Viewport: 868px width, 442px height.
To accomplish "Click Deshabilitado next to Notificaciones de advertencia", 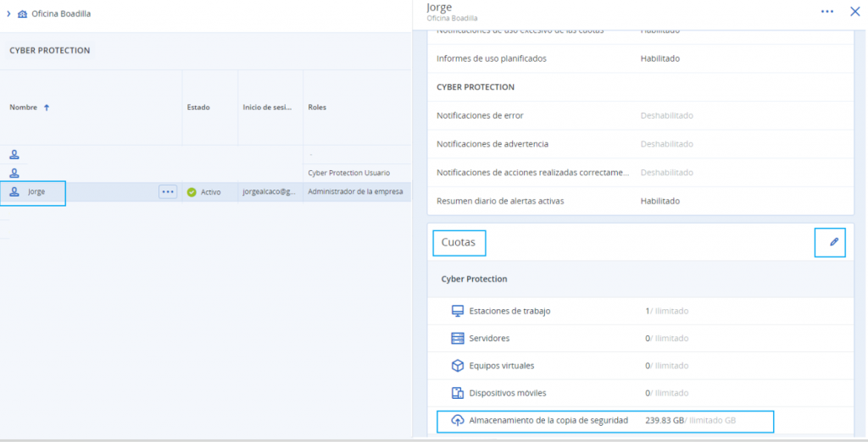I will tap(666, 144).
